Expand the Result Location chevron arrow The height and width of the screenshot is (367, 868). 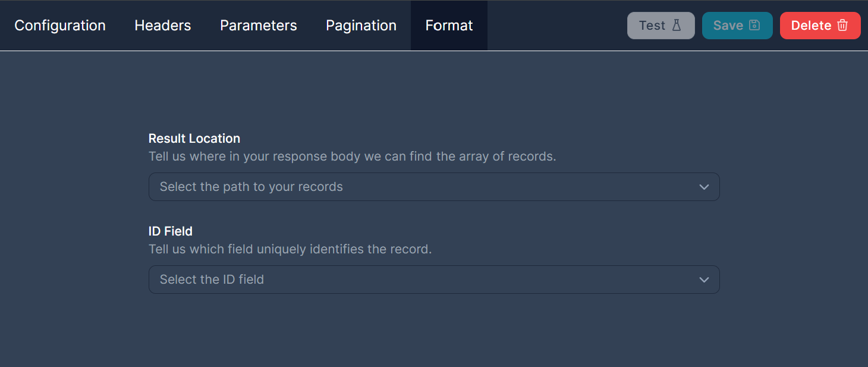pos(704,187)
